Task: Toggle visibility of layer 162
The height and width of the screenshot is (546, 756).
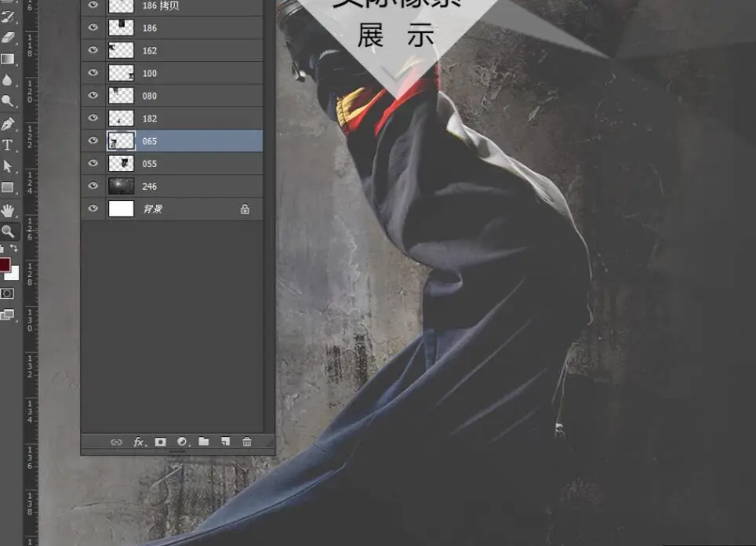Action: [93, 50]
